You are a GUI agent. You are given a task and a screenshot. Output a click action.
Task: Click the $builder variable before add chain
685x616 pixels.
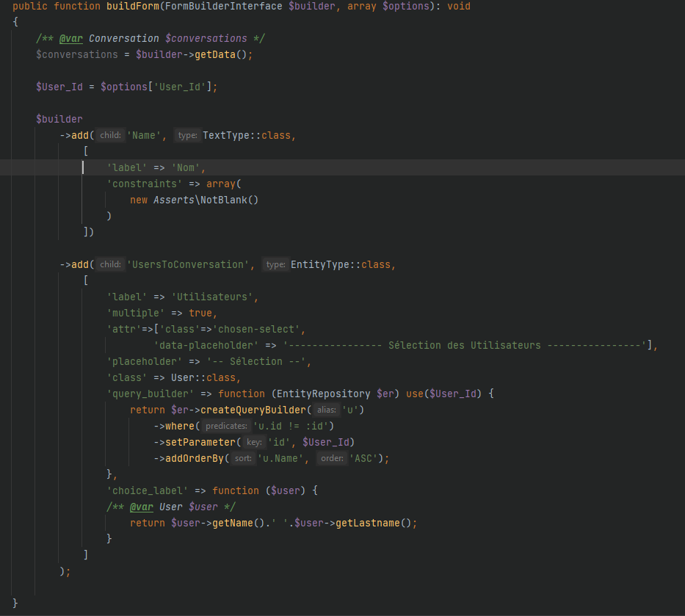59,119
